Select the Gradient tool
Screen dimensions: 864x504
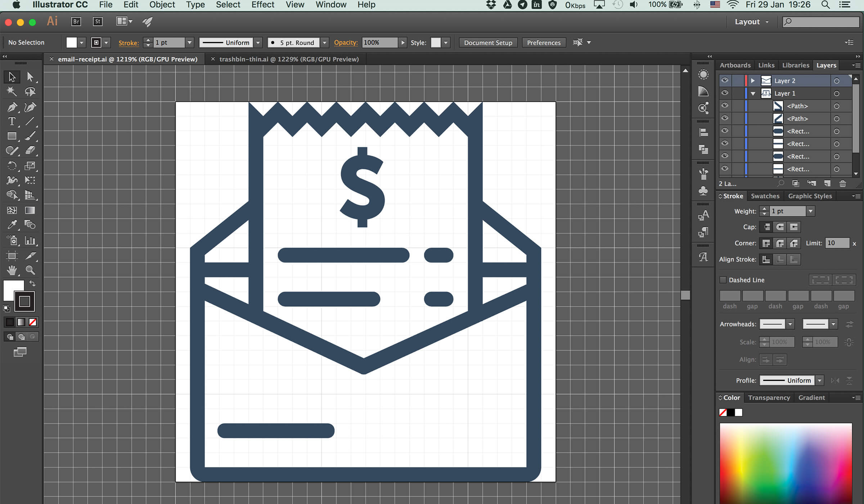pos(30,210)
